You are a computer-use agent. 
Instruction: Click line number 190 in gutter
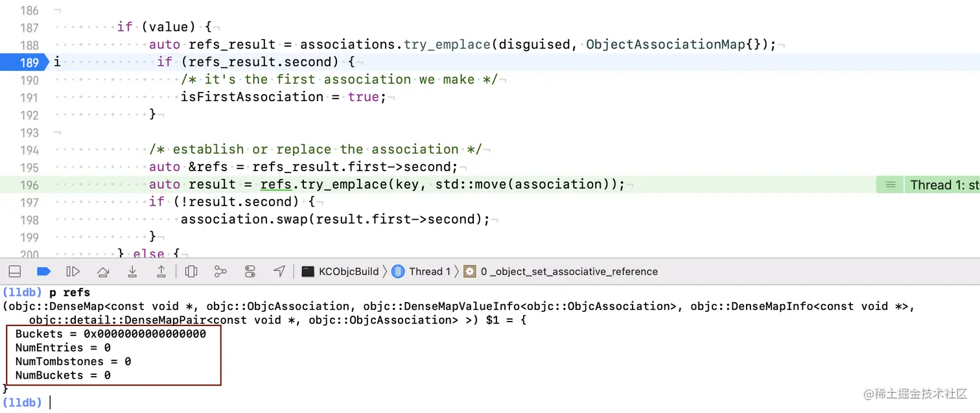point(29,80)
